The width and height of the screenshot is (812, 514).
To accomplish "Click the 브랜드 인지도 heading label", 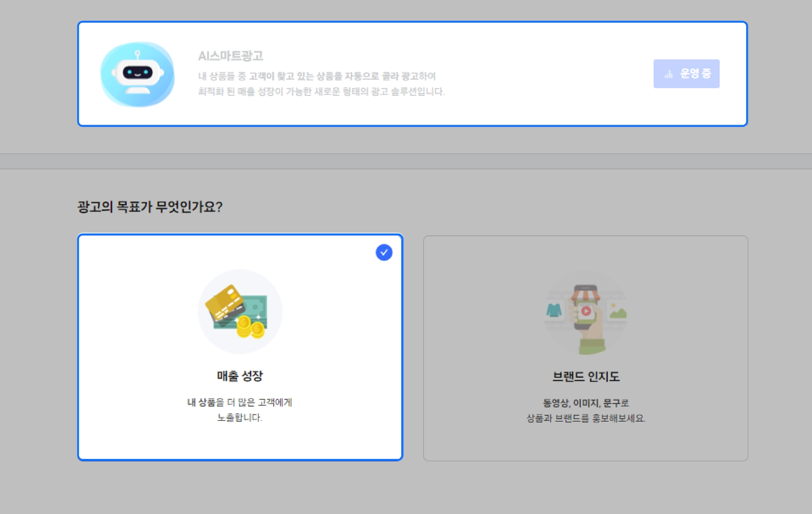I will coord(586,376).
